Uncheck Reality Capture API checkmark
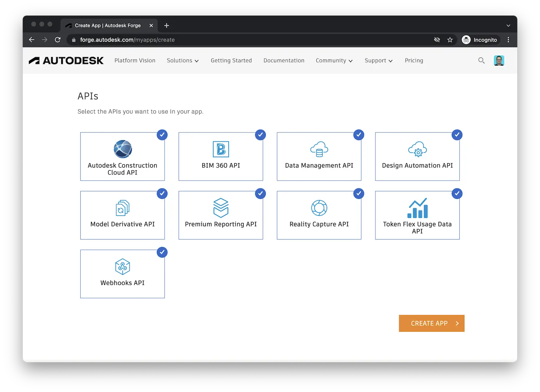Viewport: 540px width, 392px height. [359, 193]
